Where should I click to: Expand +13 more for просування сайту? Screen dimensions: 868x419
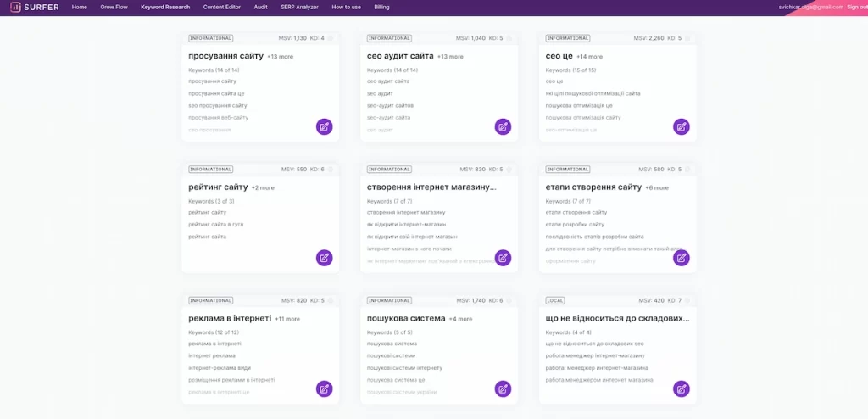(x=281, y=57)
